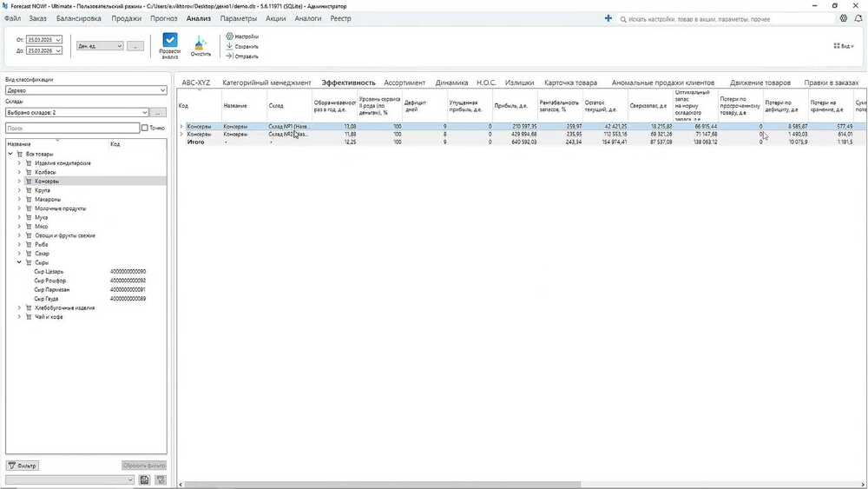Open the notification bell icon
Image resolution: width=868 pixels, height=489 pixels.
tap(858, 18)
